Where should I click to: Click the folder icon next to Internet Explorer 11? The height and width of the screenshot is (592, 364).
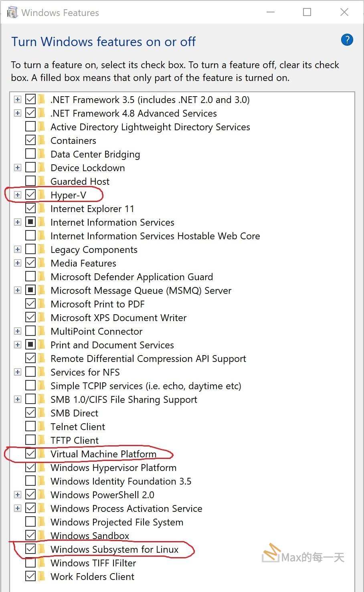pyautogui.click(x=42, y=208)
